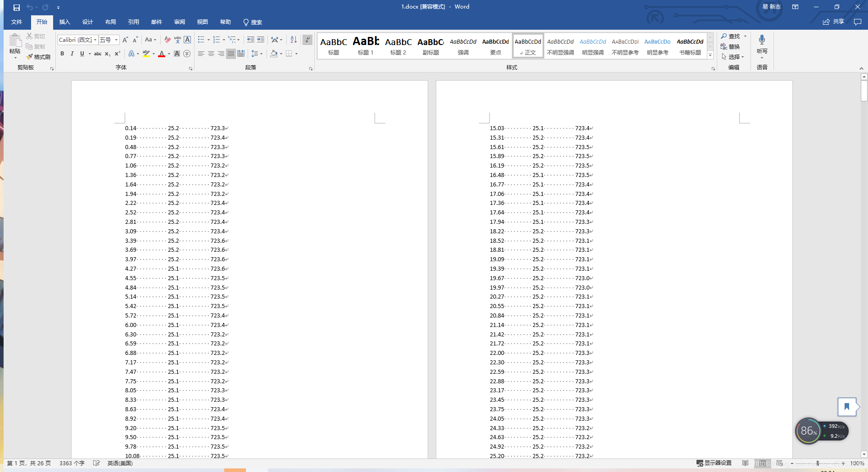Click the Save icon in title bar
This screenshot has width=868, height=472.
pos(17,7)
